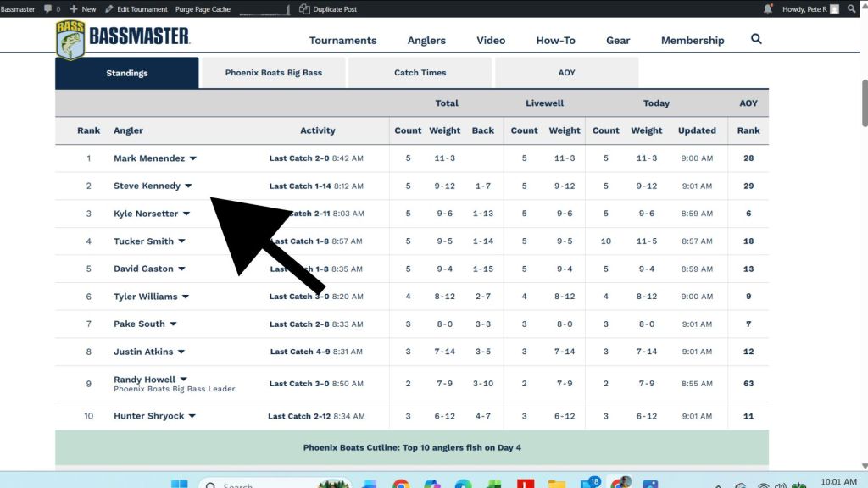
Task: Open the AOY tab
Action: pyautogui.click(x=566, y=73)
